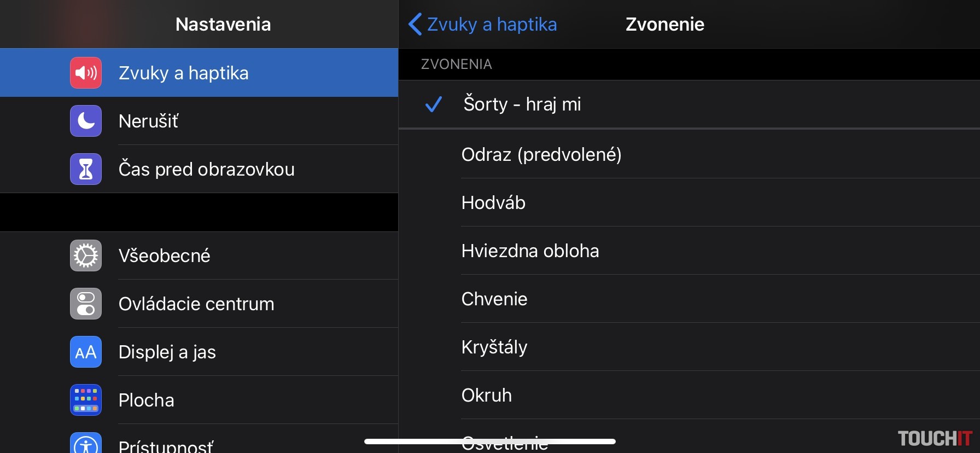
Task: Select the Chvenie ringtone
Action: tap(494, 299)
